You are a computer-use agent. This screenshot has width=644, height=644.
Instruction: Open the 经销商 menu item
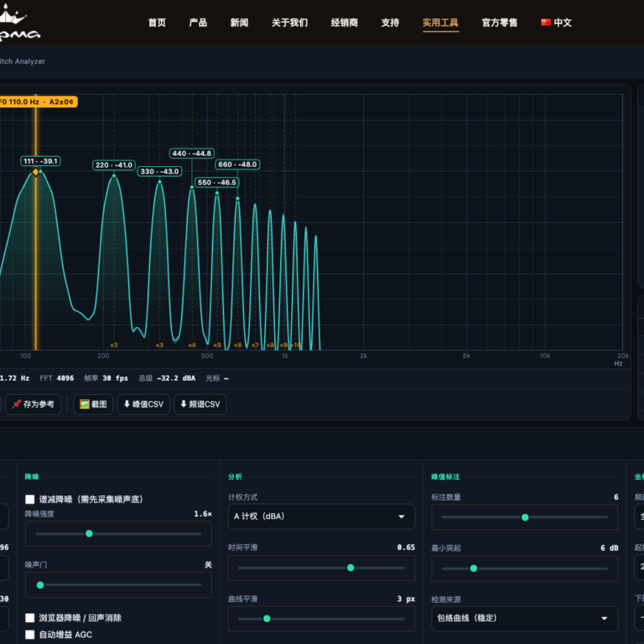tap(344, 23)
